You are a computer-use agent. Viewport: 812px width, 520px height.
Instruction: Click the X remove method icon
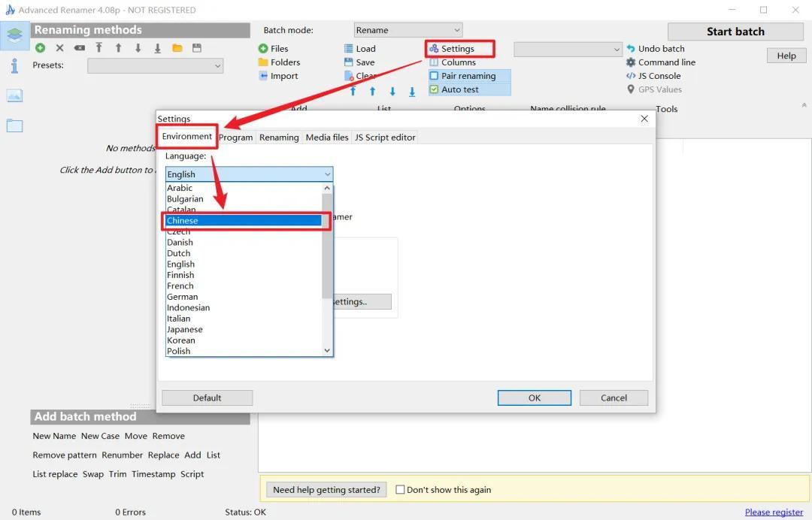click(x=60, y=48)
